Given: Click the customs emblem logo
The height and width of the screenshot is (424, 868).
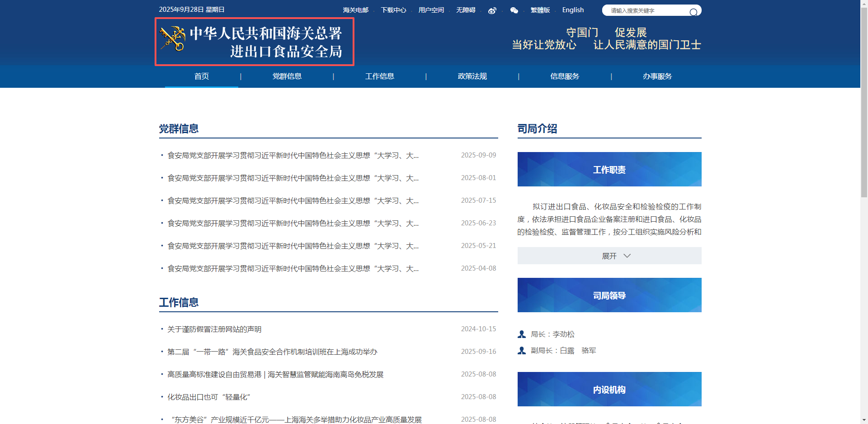Looking at the screenshot, I should 173,38.
